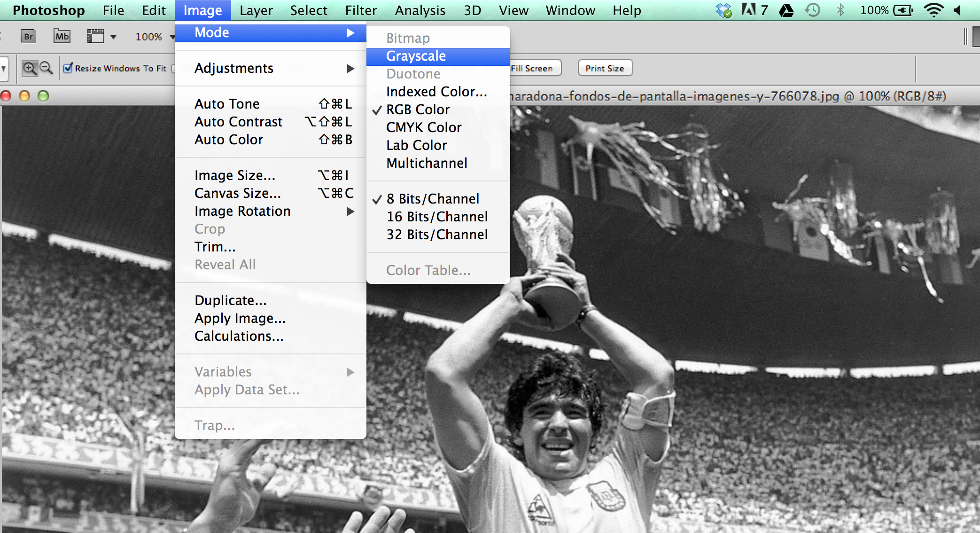Open Mini Bridge with the Mb icon
The width and height of the screenshot is (980, 533).
click(x=62, y=36)
